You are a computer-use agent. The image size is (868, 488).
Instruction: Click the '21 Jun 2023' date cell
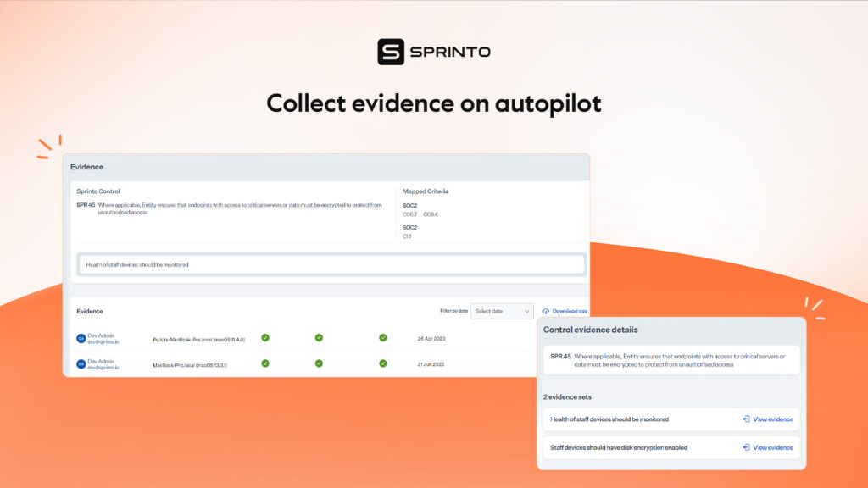pos(431,364)
